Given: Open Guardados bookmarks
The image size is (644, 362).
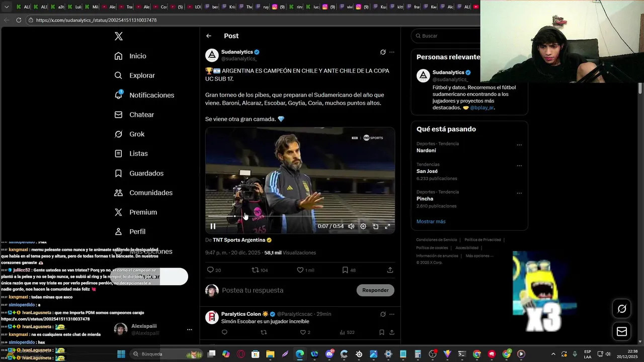Looking at the screenshot, I should 139,173.
